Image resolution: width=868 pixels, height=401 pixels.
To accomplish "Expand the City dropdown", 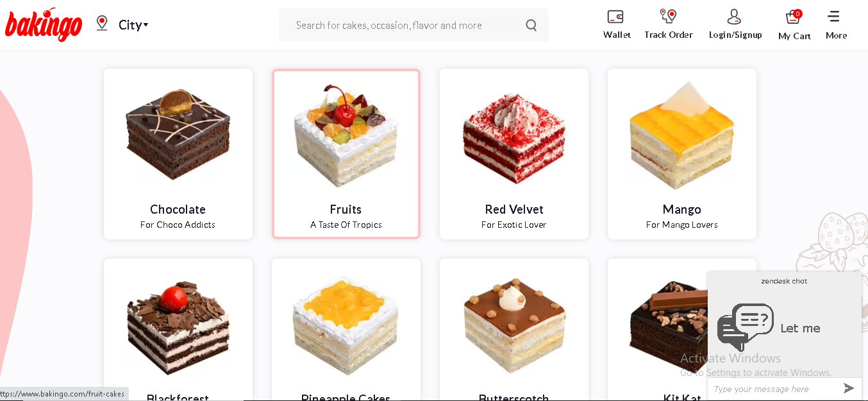I will [133, 25].
